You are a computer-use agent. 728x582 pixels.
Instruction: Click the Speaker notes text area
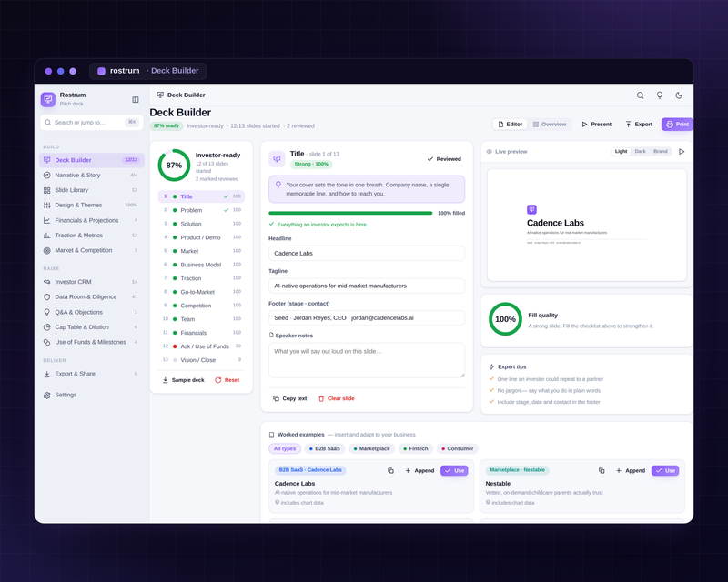367,360
